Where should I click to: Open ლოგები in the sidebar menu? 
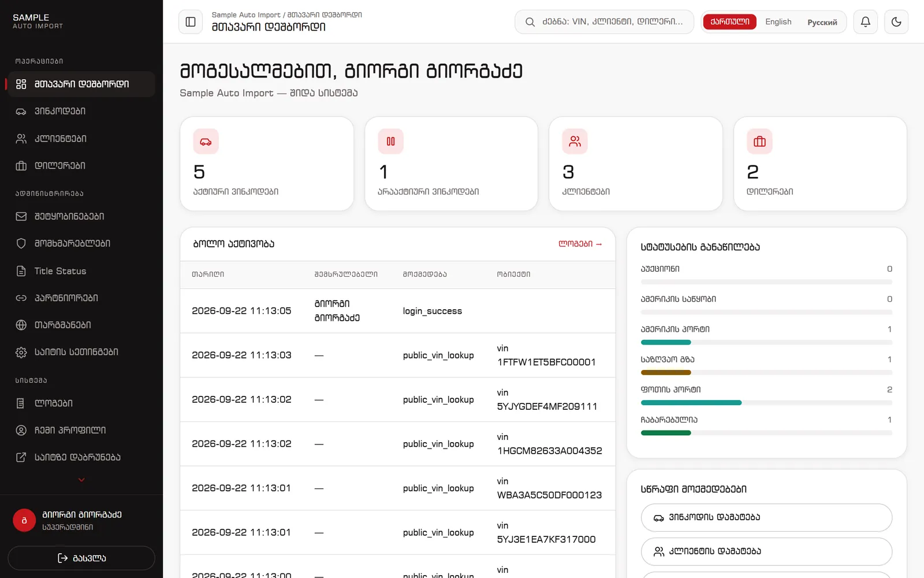pos(81,403)
